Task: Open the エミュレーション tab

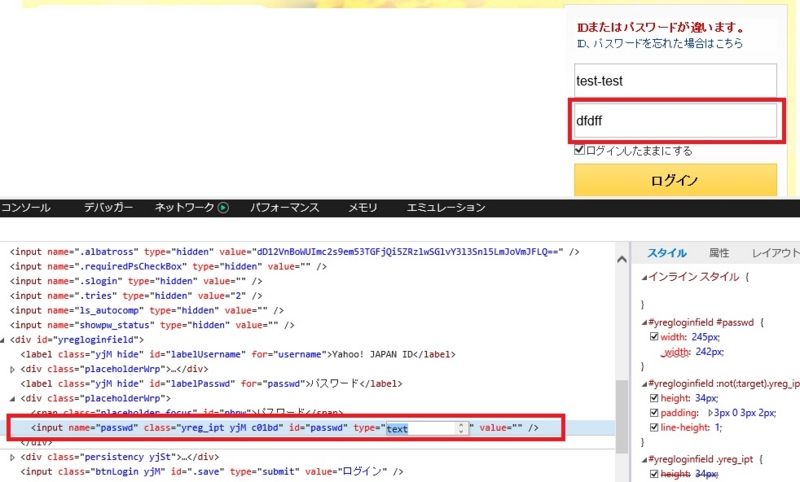Action: [x=445, y=208]
